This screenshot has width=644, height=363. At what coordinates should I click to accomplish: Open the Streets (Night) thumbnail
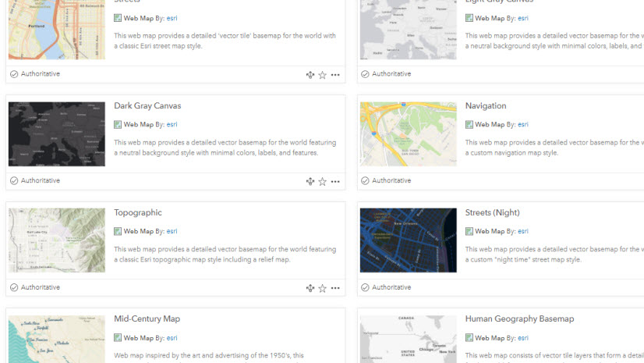tap(409, 240)
